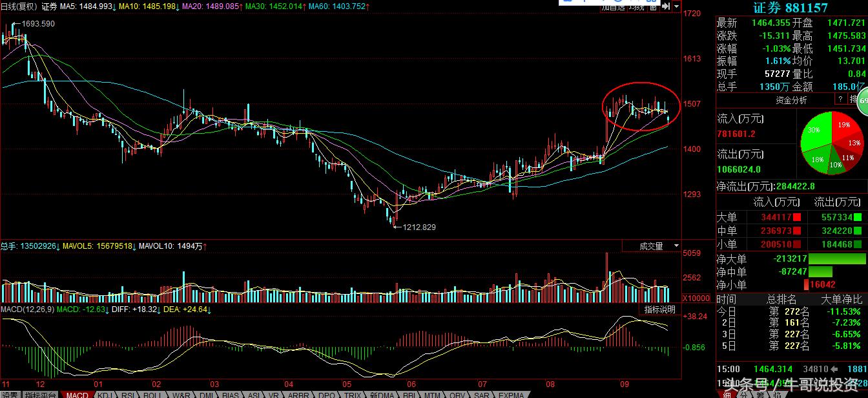Switch to the BOLL indicator tab
Viewport: 868px width, 398px height.
(153, 395)
